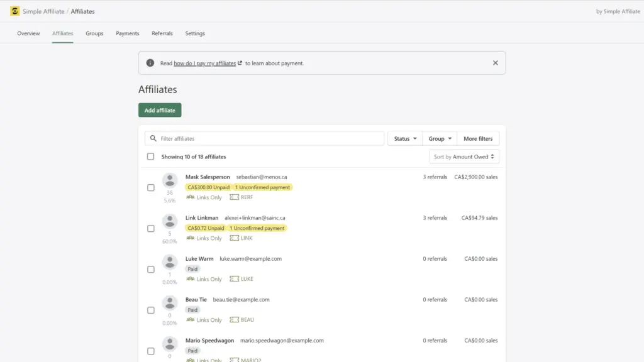Click the info icon in the payment banner
Image resolution: width=644 pixels, height=362 pixels.
click(150, 63)
